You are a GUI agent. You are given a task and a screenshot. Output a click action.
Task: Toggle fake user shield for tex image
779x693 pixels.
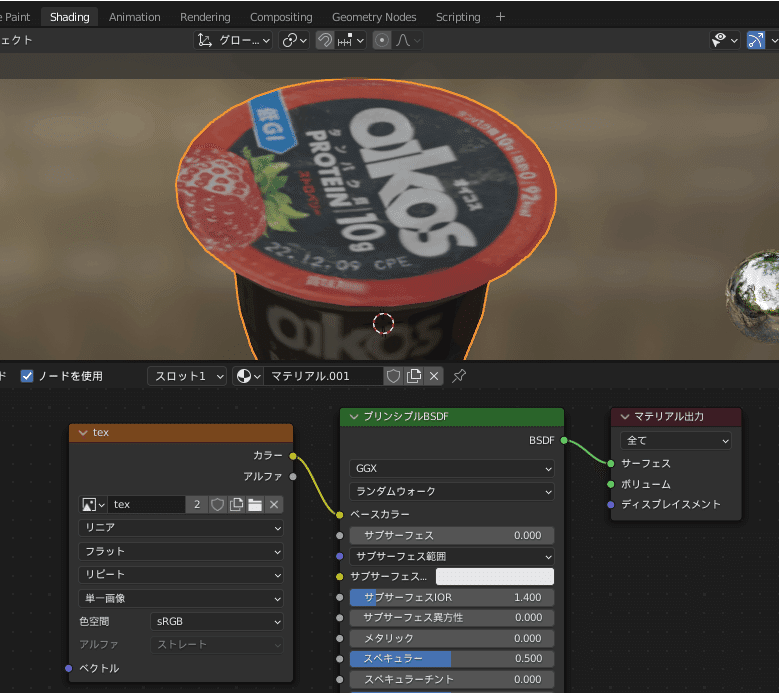(217, 505)
